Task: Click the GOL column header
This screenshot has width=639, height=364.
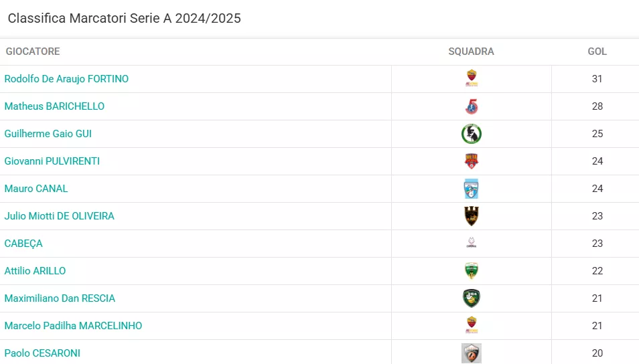Action: (597, 52)
